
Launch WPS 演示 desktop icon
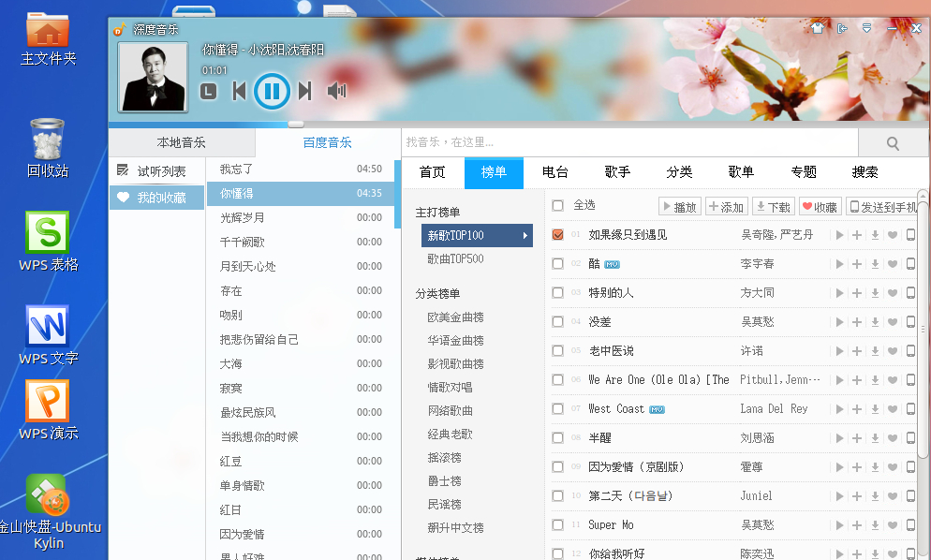click(x=48, y=410)
